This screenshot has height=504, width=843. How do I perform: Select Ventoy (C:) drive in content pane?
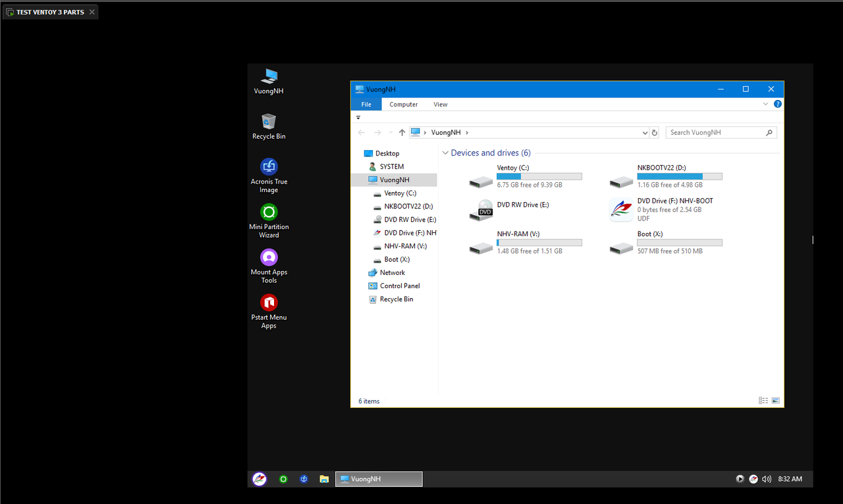526,176
